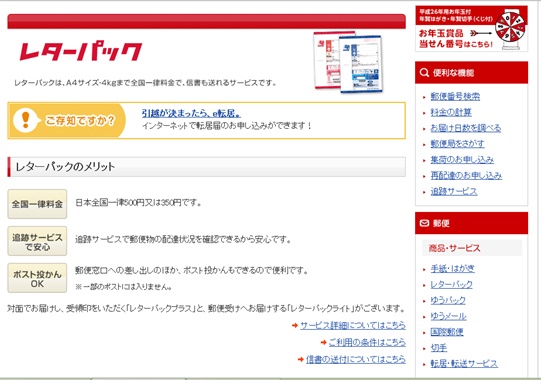Open ゆうメール link

tap(448, 316)
